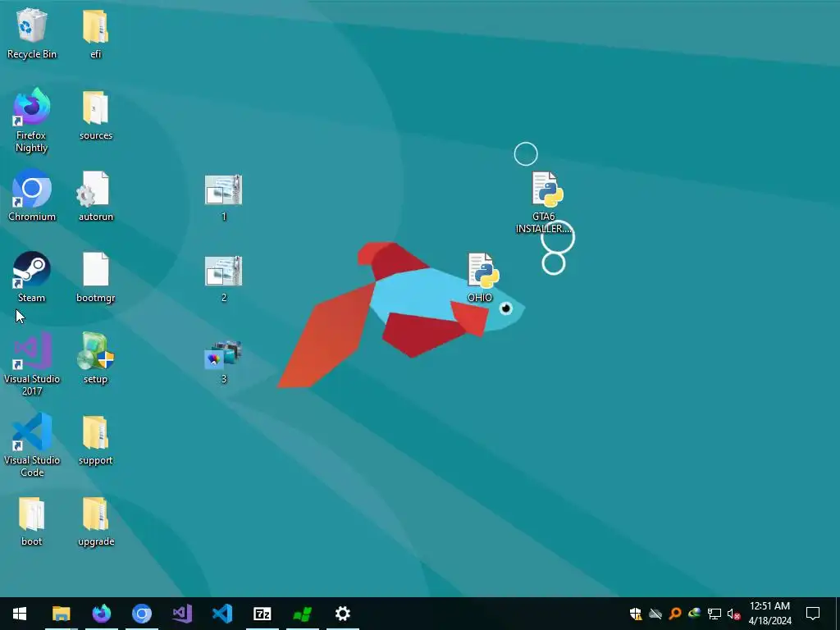This screenshot has width=840, height=630.
Task: Click the orange magnifier tray icon
Action: tap(675, 614)
